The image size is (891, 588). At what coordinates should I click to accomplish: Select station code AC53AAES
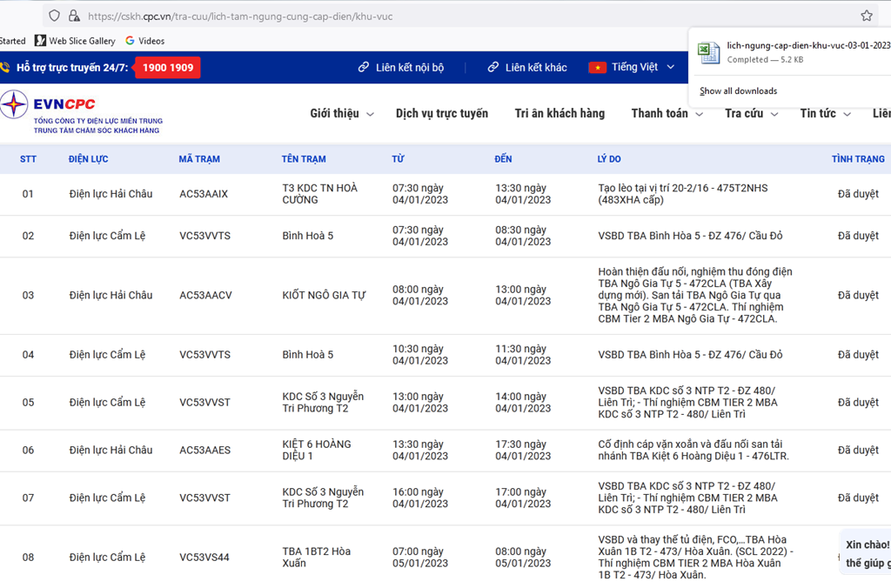coord(205,450)
